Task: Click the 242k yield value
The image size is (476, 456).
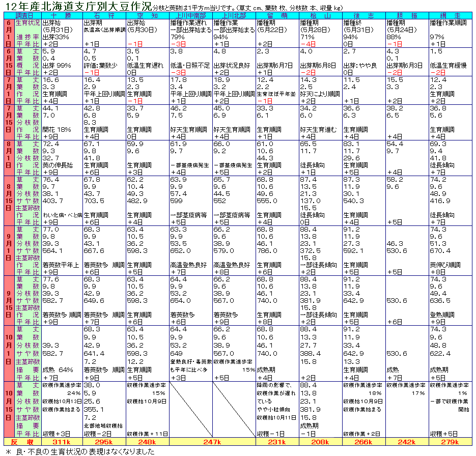Action: coord(407,442)
